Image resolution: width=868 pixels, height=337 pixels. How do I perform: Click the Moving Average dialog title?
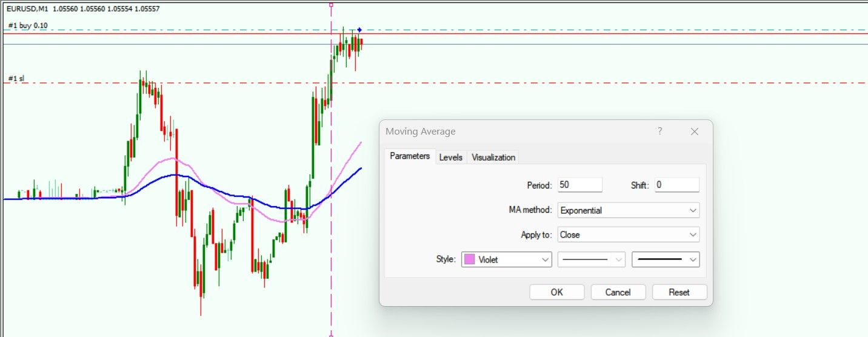(421, 132)
